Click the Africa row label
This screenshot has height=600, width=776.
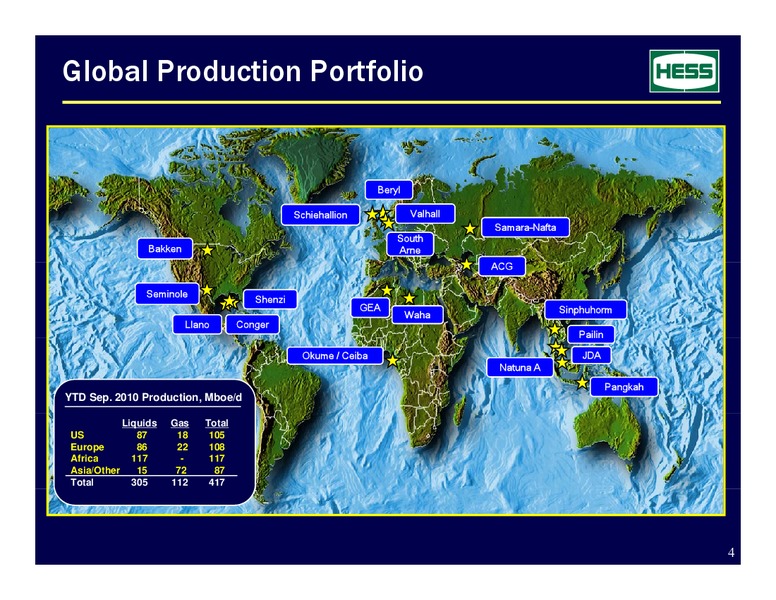[x=84, y=458]
